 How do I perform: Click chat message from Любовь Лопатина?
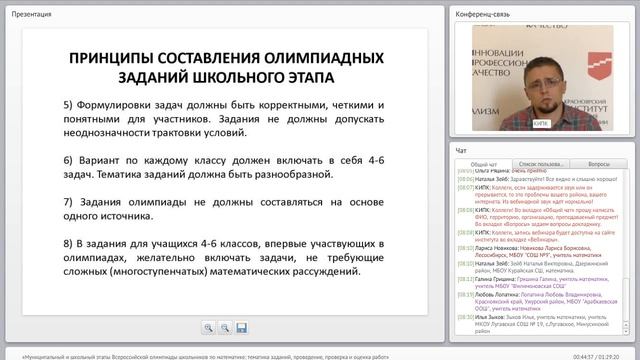pyautogui.click(x=538, y=302)
